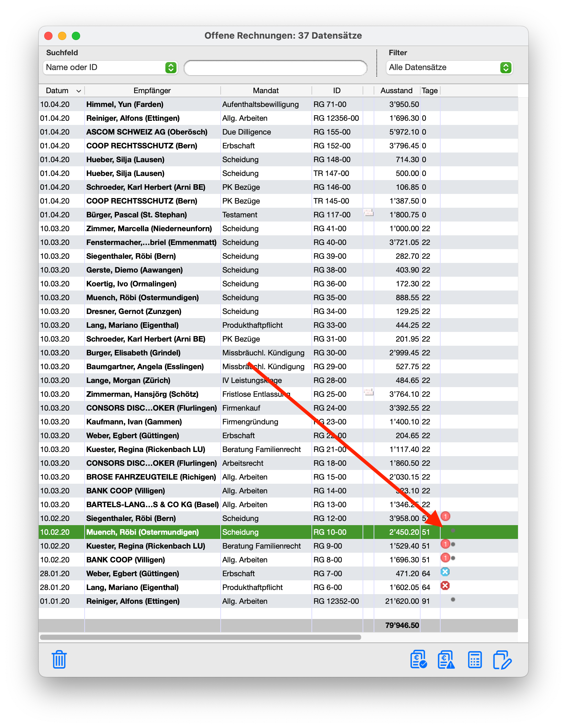Viewport: 567px width, 728px height.
Task: Select invoice RG 12356-00
Action: click(278, 118)
